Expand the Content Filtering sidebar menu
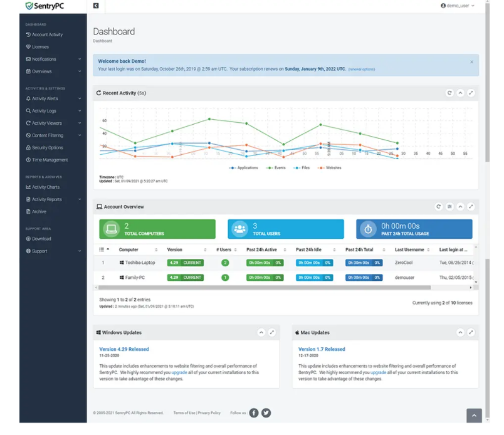 click(x=53, y=135)
